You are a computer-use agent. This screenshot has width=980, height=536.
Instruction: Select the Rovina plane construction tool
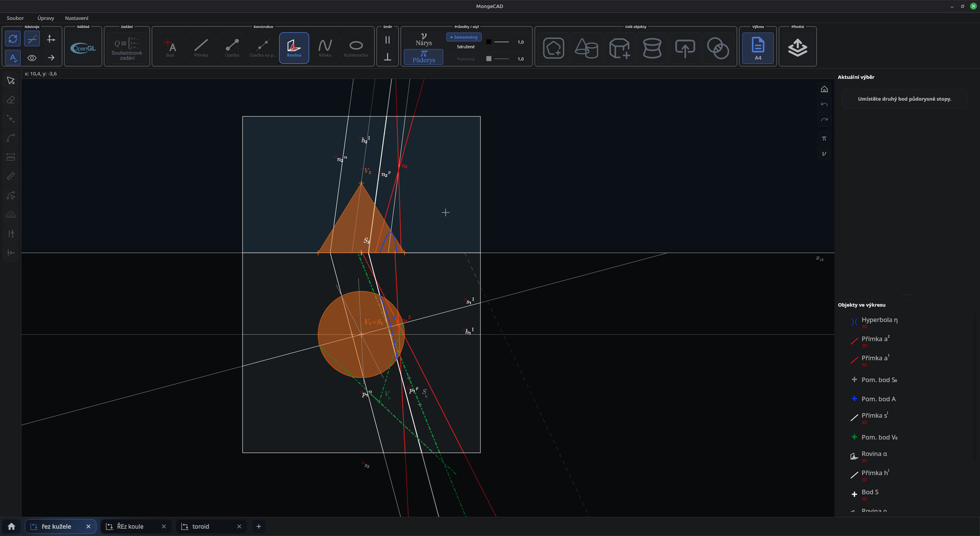294,48
